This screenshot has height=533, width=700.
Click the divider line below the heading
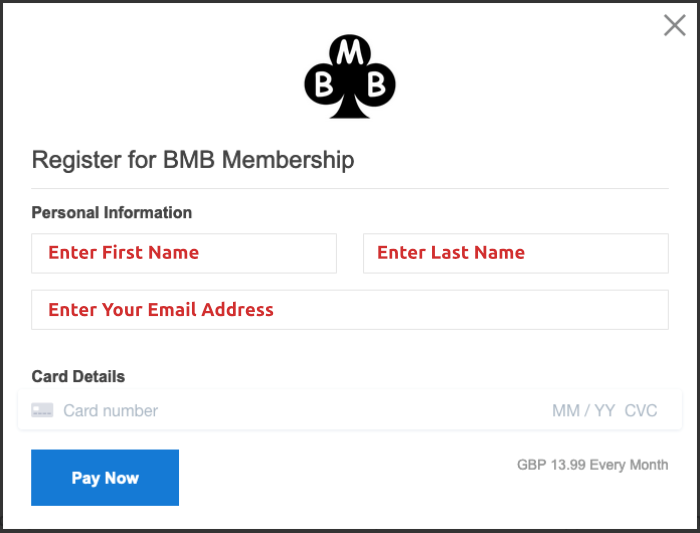tap(350, 188)
